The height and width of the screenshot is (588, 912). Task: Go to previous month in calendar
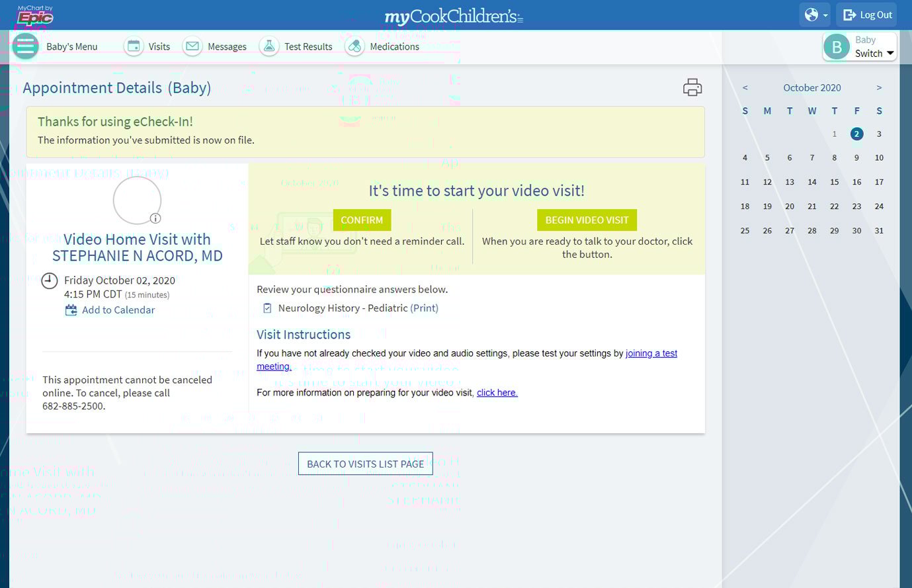point(745,87)
